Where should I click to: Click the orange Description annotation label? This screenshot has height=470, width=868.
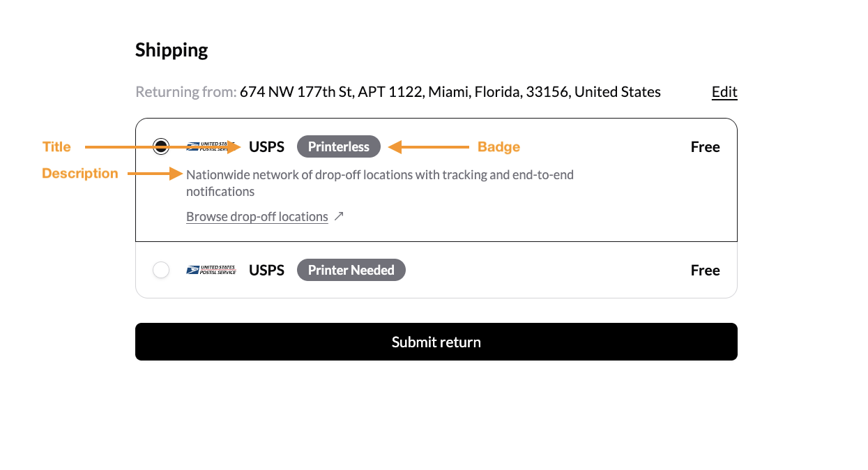pyautogui.click(x=80, y=174)
